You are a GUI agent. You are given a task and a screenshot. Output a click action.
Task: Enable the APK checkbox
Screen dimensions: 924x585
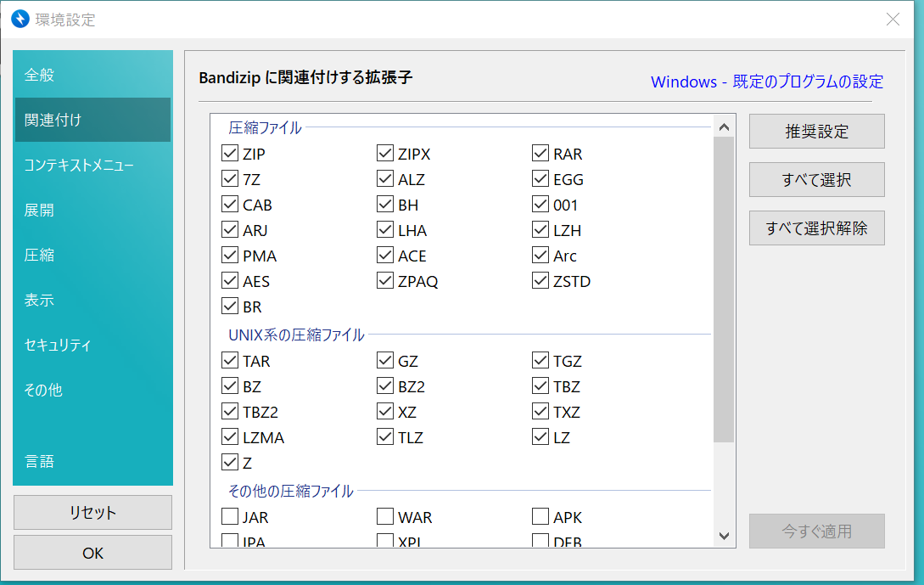540,516
